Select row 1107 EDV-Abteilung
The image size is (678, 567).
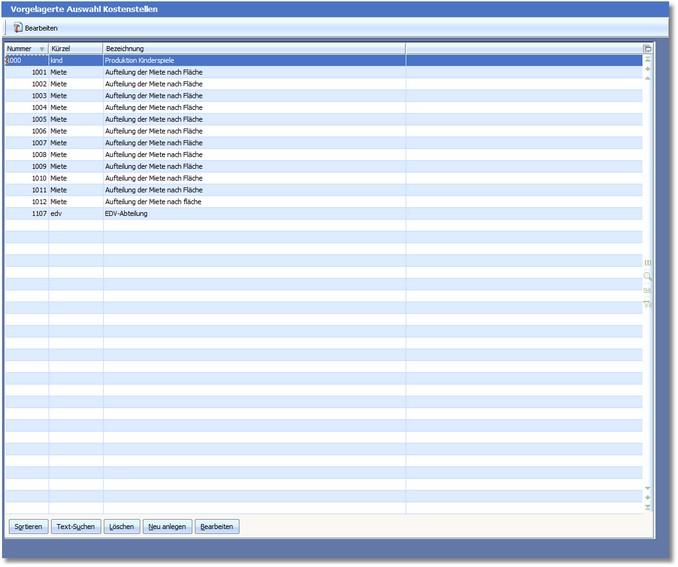[150, 213]
